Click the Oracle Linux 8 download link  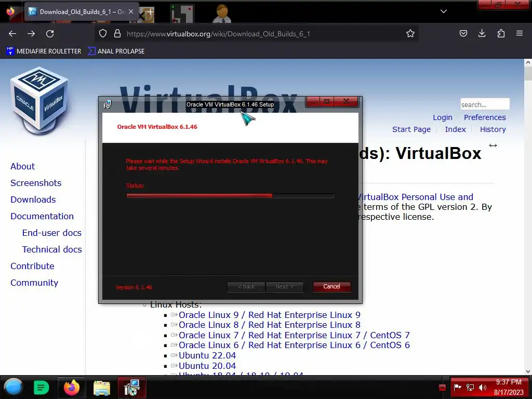(270, 325)
